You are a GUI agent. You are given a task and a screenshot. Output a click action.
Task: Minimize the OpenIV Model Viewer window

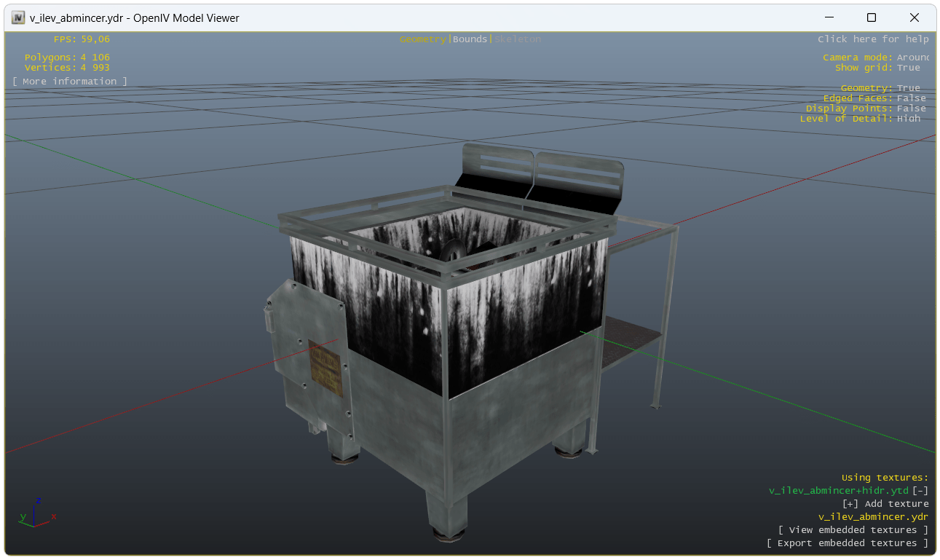pos(829,17)
